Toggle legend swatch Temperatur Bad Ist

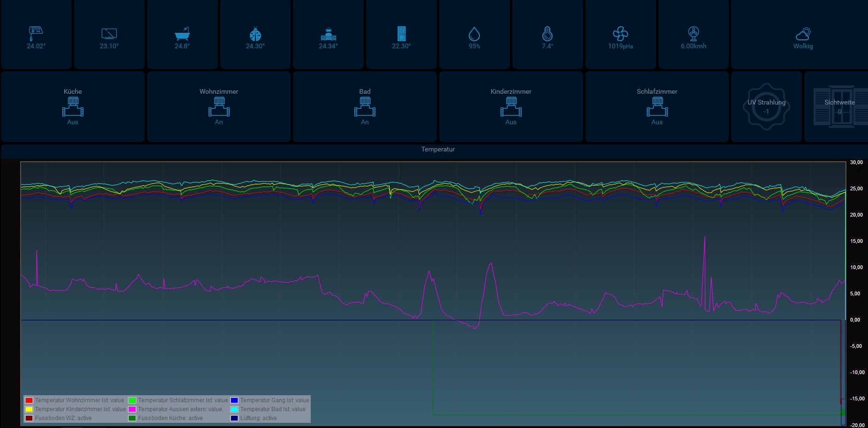tap(234, 409)
